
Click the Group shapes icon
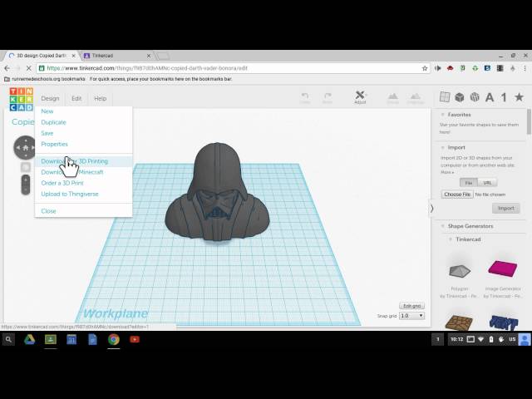tap(393, 98)
